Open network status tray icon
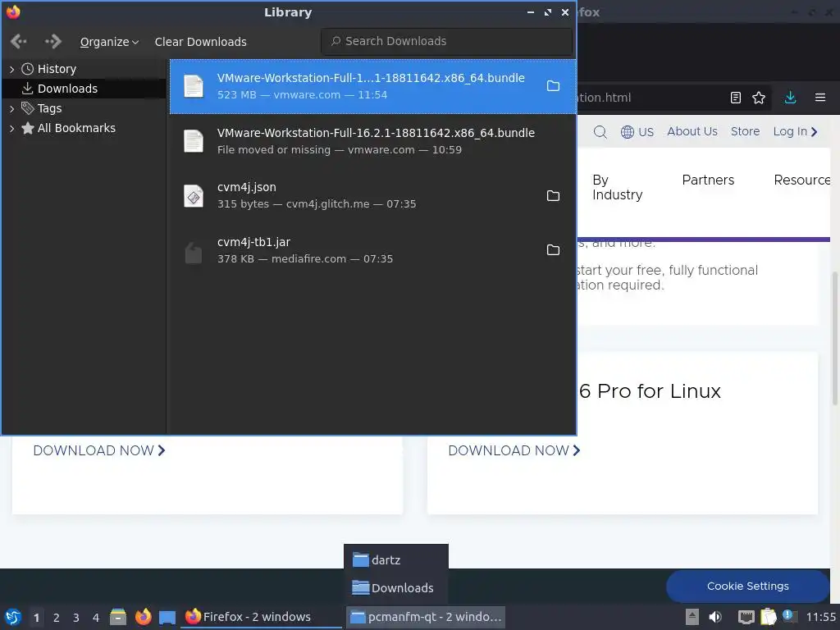The width and height of the screenshot is (840, 630). pyautogui.click(x=746, y=617)
